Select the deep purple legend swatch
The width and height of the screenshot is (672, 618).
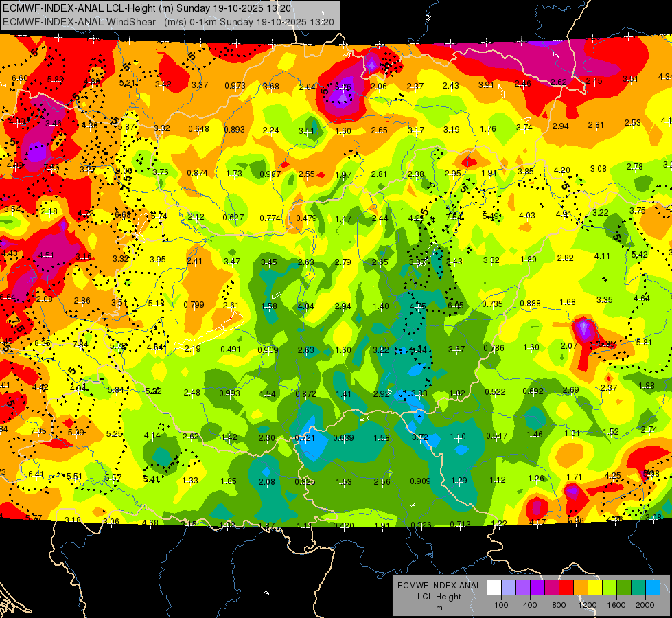pos(537,587)
